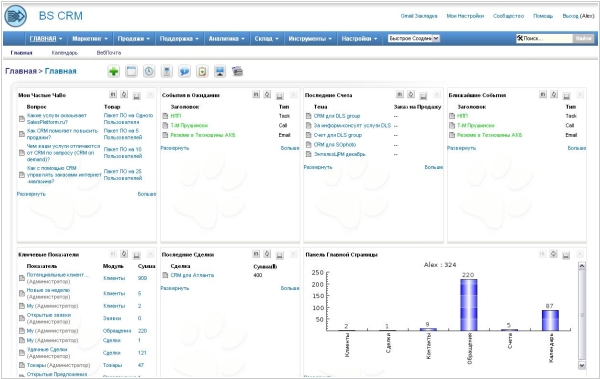
Task: Refresh the Последние Счета widget
Action: 411,94
